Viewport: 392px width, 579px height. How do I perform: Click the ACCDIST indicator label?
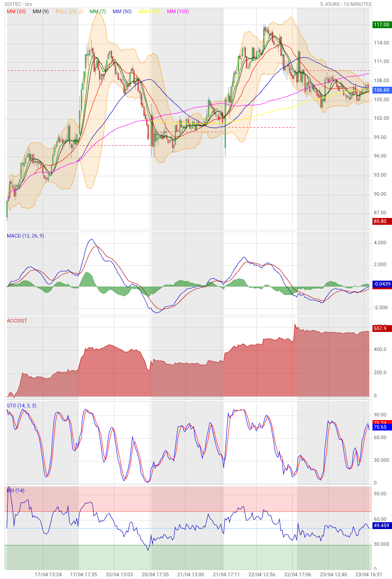click(x=17, y=321)
